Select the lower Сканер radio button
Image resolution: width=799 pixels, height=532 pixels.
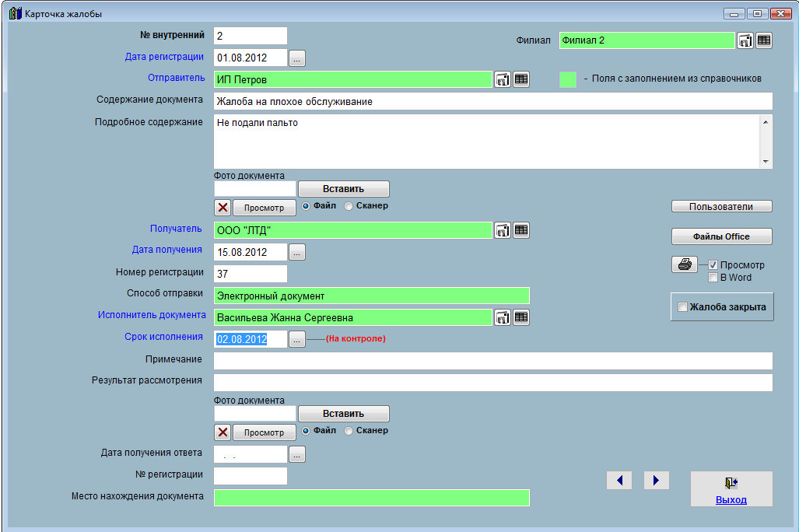coord(349,431)
